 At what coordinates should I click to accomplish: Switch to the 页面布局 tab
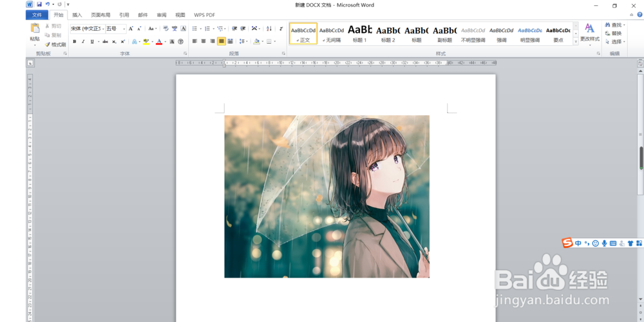tap(100, 15)
